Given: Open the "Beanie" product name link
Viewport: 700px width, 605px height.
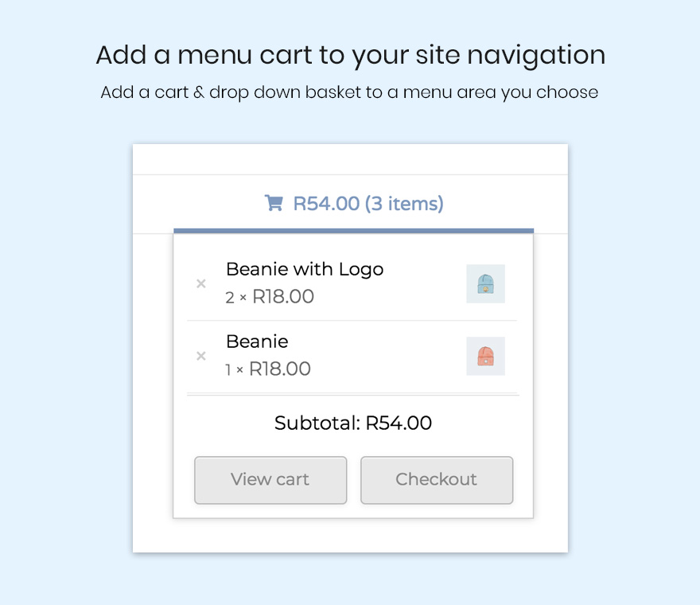Looking at the screenshot, I should click(x=257, y=342).
